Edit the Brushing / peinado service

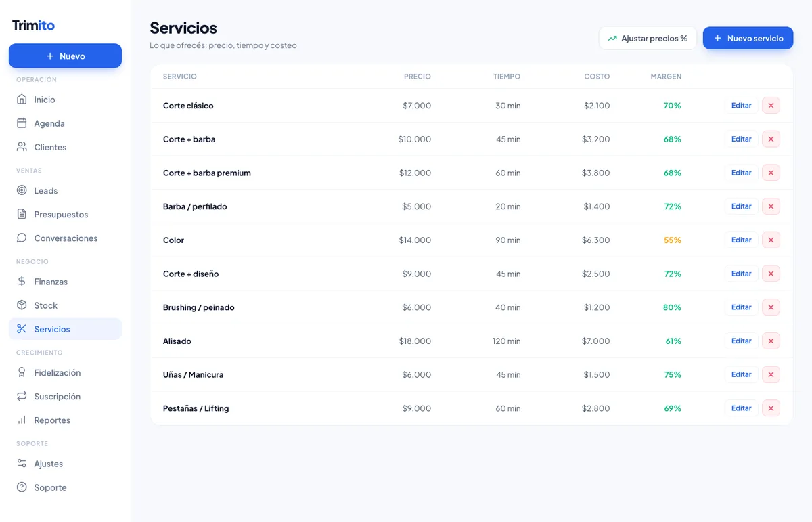click(x=741, y=307)
